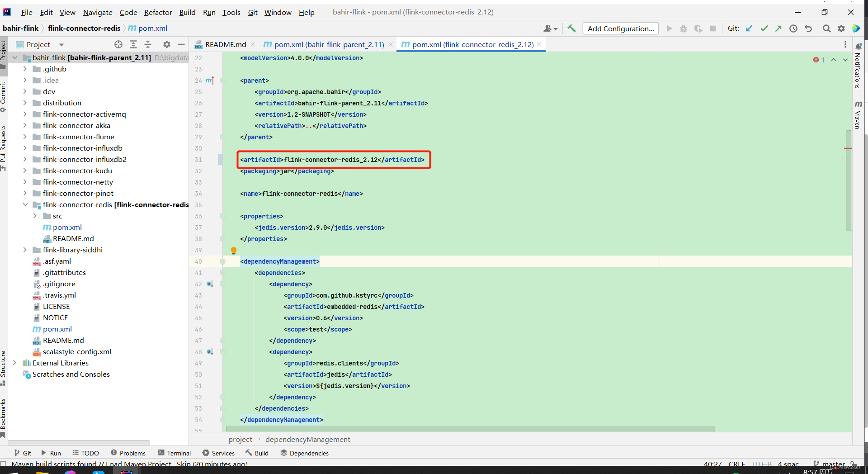868x474 pixels.
Task: Toggle the Pull Requests tool window
Action: pyautogui.click(x=3, y=148)
